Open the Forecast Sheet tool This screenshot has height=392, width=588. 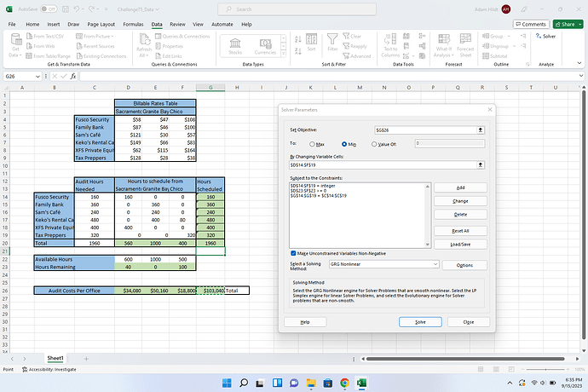[465, 45]
